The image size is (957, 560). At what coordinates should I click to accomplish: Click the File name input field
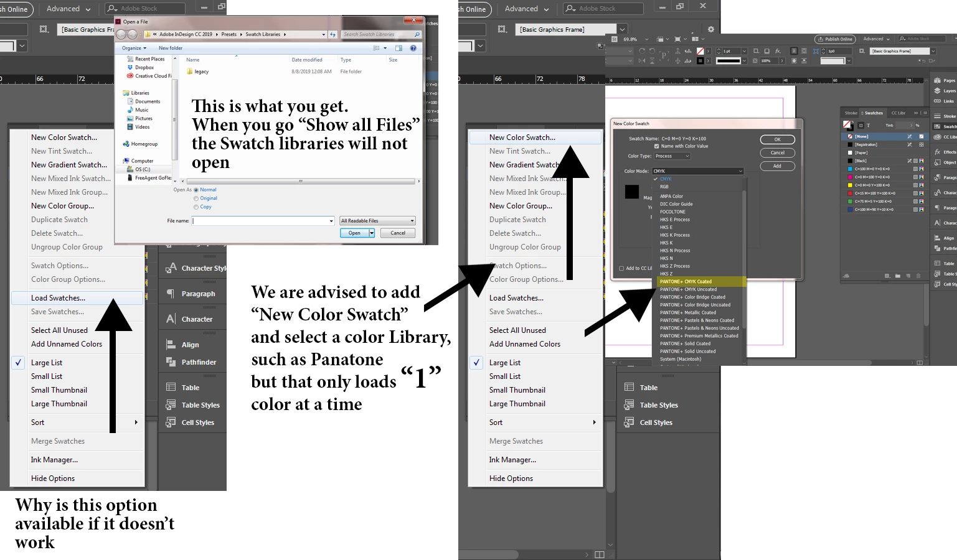click(x=263, y=221)
